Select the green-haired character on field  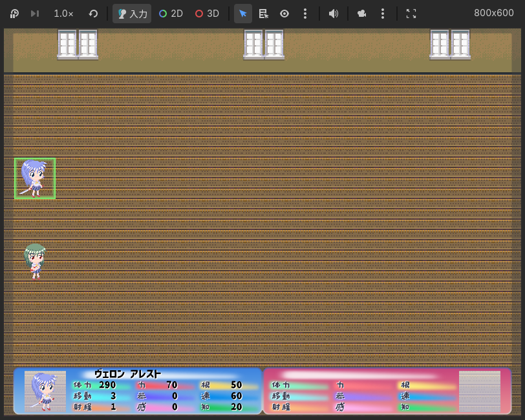click(x=36, y=261)
